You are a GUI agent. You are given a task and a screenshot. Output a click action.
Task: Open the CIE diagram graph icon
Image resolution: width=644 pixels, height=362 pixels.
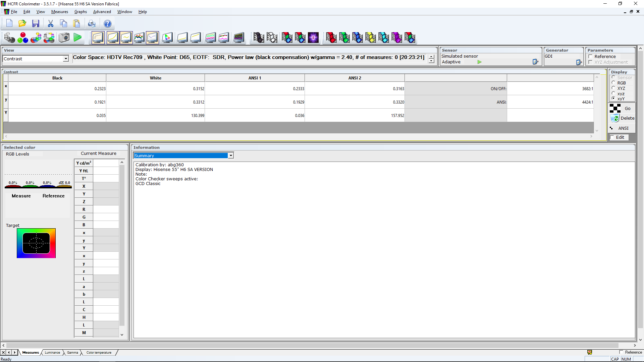point(167,38)
